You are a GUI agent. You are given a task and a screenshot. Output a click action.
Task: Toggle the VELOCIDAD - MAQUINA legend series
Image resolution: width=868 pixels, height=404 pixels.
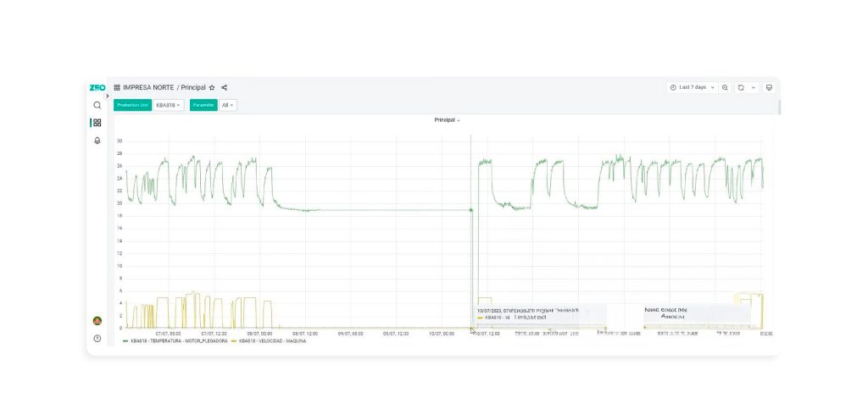[272, 341]
